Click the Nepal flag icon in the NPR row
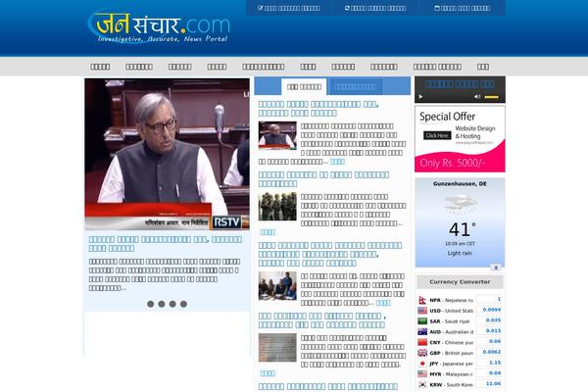This screenshot has height=392, width=588. tap(422, 300)
